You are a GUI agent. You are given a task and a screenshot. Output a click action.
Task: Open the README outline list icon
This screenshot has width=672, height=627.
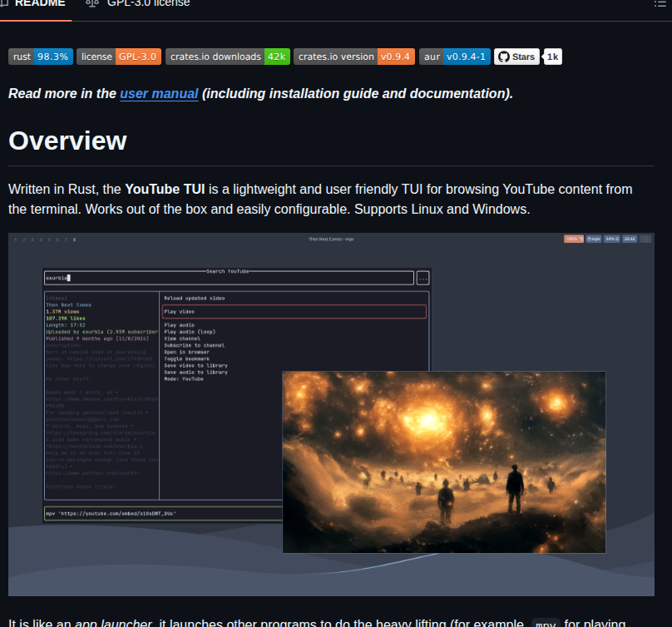(x=660, y=4)
